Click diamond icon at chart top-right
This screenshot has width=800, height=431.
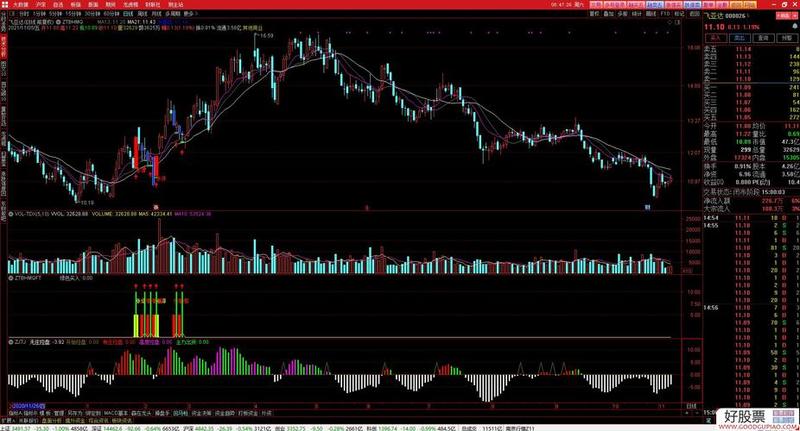click(x=670, y=22)
